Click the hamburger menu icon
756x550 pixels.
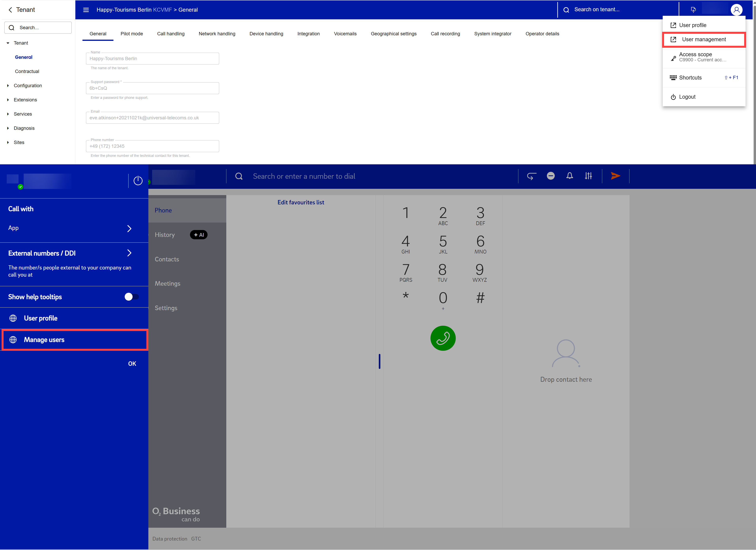[x=86, y=10]
